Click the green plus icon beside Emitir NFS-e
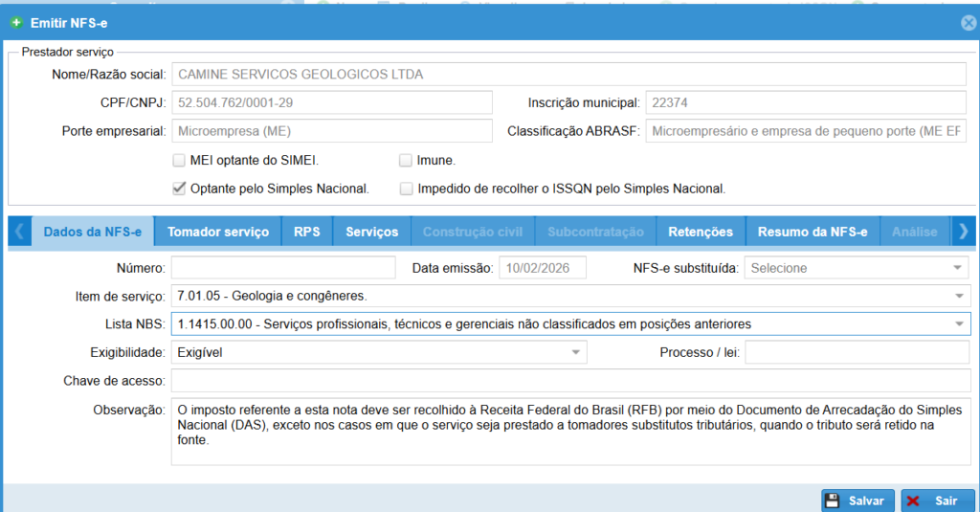The image size is (980, 512). [16, 22]
